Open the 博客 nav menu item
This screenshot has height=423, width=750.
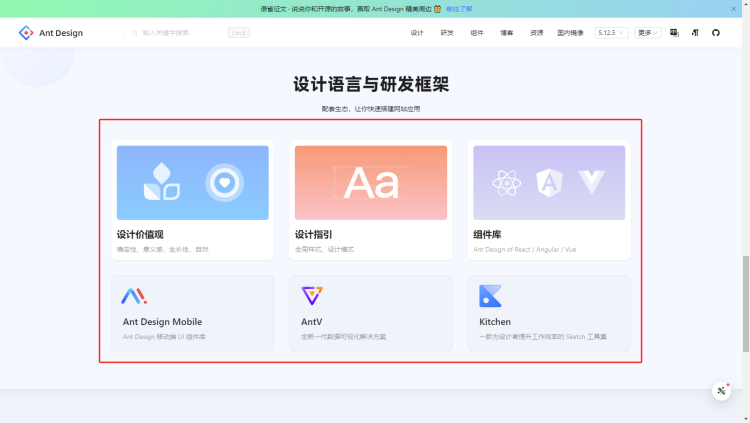(507, 33)
